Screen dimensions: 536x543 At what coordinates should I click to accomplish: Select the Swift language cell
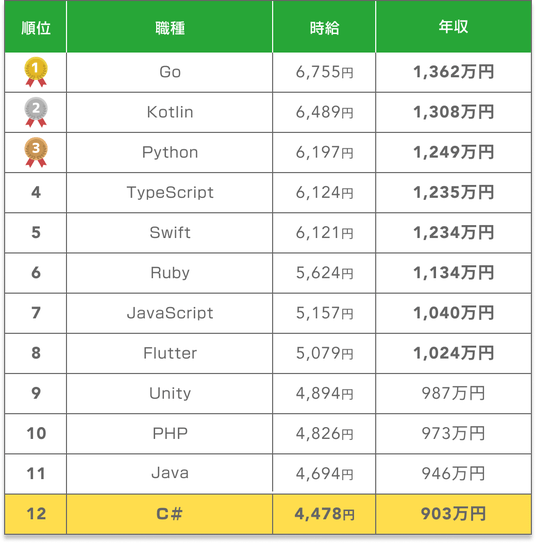pyautogui.click(x=170, y=232)
